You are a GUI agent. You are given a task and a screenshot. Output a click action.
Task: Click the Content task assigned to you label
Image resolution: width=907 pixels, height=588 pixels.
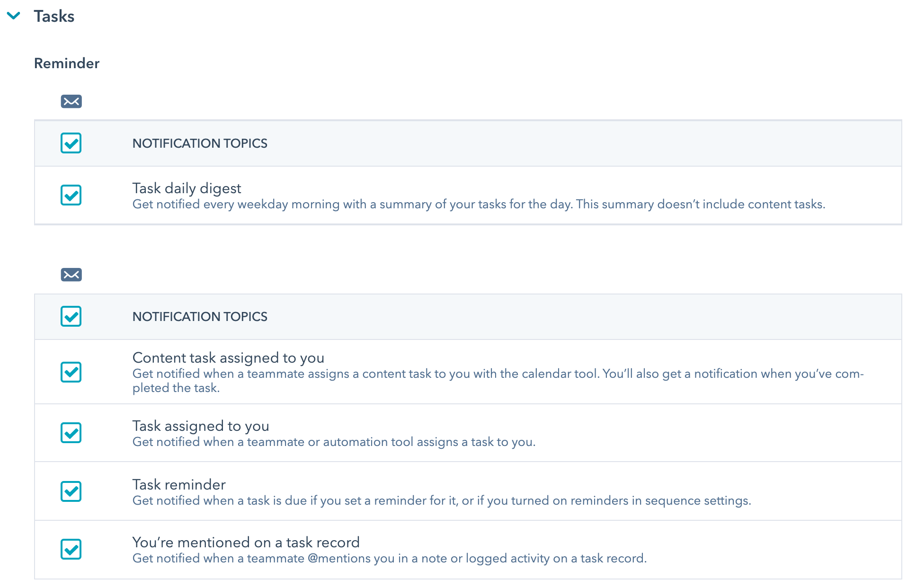(x=228, y=358)
